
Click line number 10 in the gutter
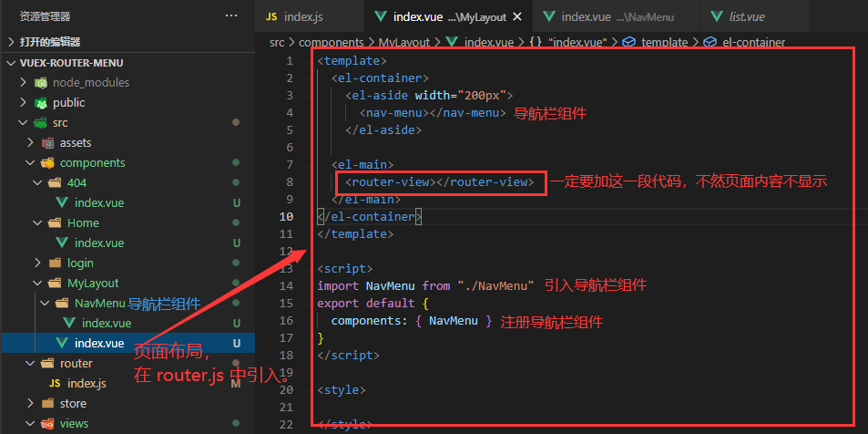[287, 216]
